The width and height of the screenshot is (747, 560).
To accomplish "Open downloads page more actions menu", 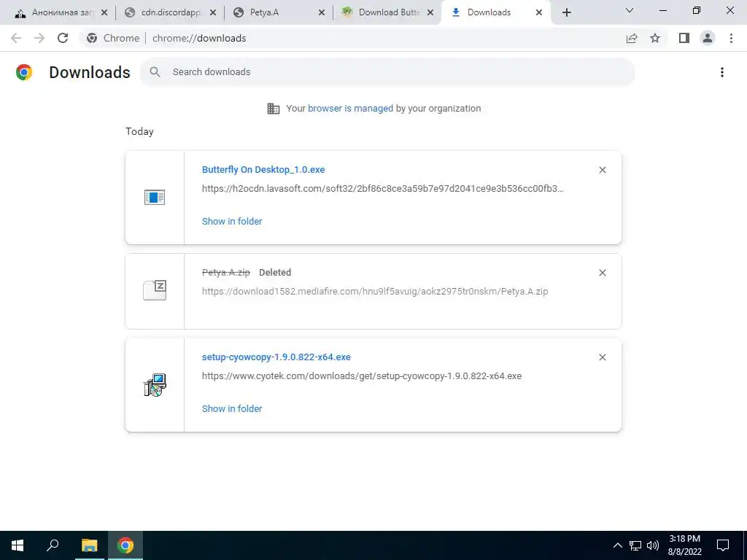I will (x=722, y=72).
